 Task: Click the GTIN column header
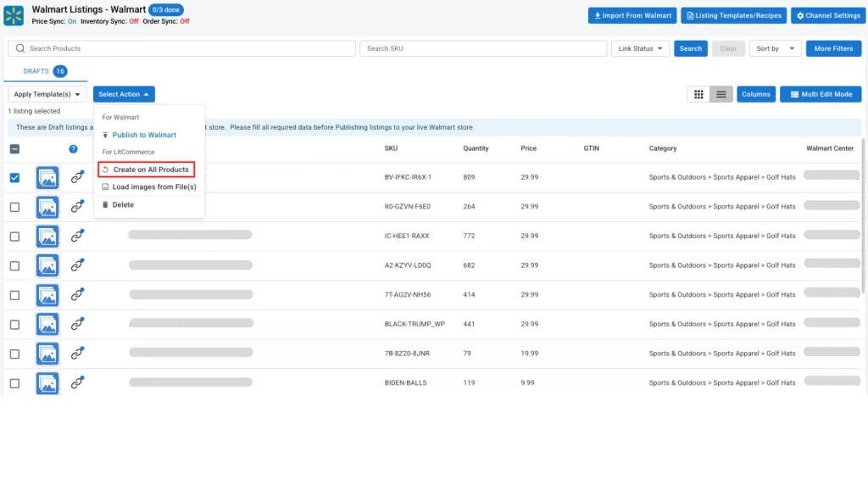click(x=591, y=148)
